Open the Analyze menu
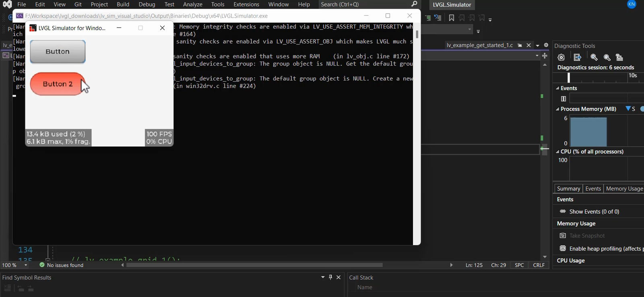 coord(193,4)
